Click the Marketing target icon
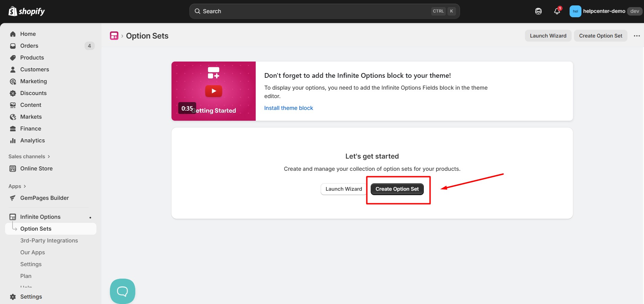644x304 pixels. coord(13,81)
